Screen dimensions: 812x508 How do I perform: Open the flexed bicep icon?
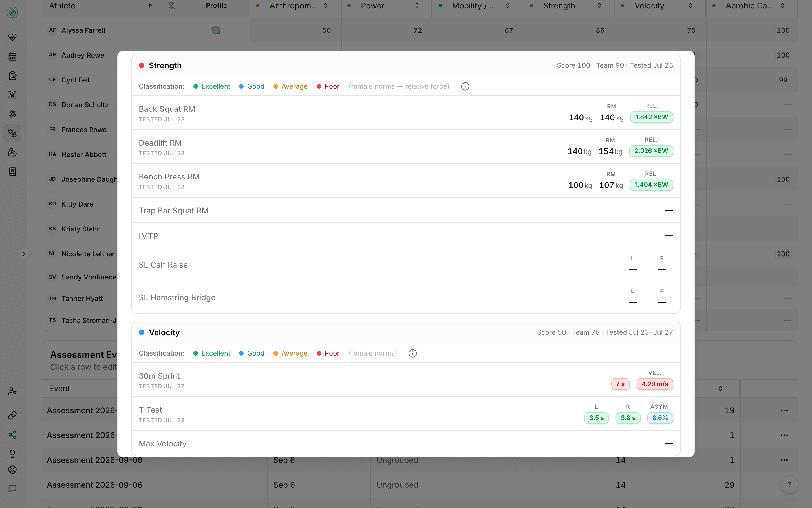[12, 152]
